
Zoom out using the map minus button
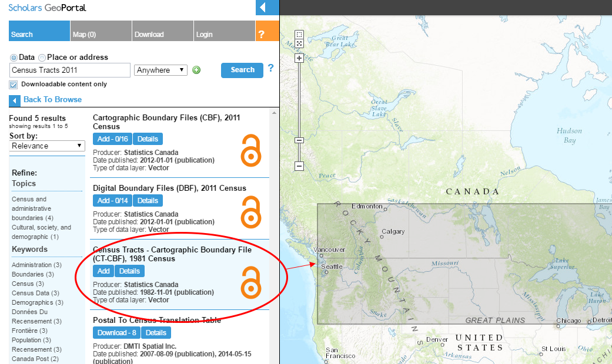(299, 166)
